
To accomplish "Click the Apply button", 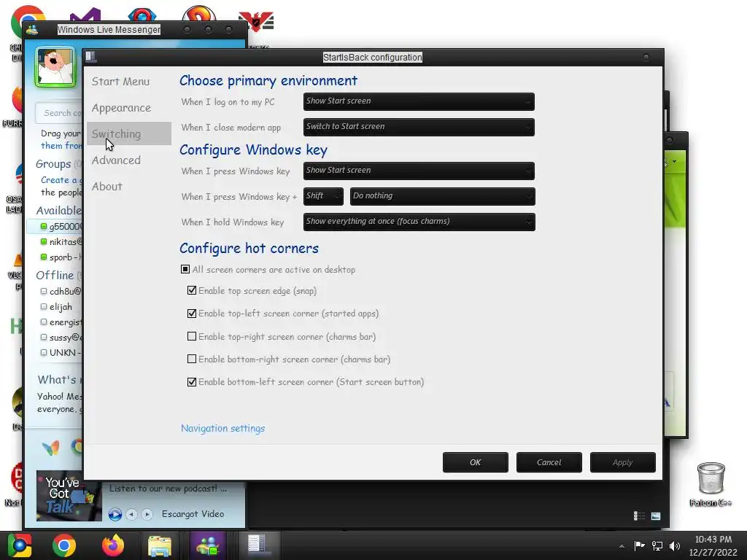I will [x=623, y=462].
